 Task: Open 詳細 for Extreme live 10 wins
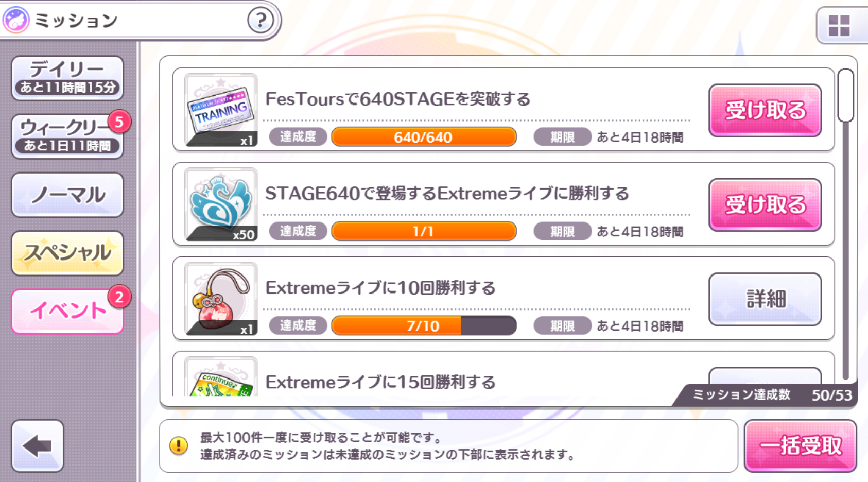(x=765, y=299)
